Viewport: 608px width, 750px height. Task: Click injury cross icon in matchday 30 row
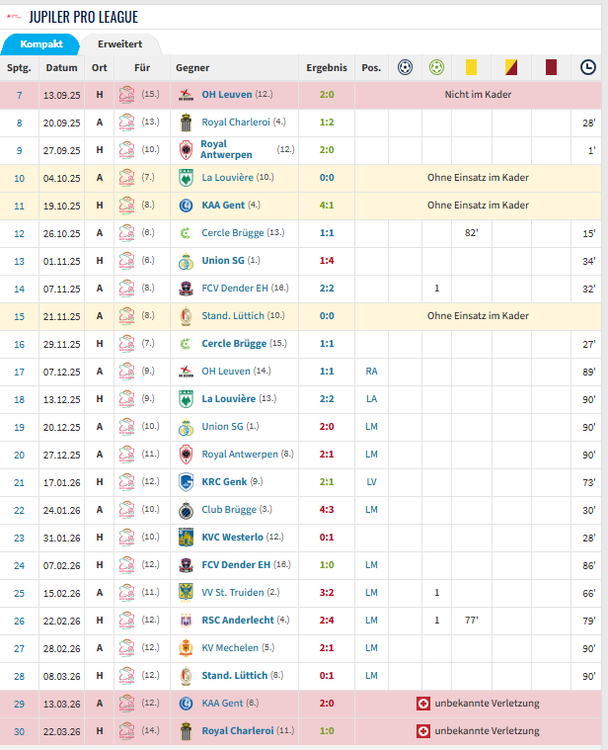(423, 731)
